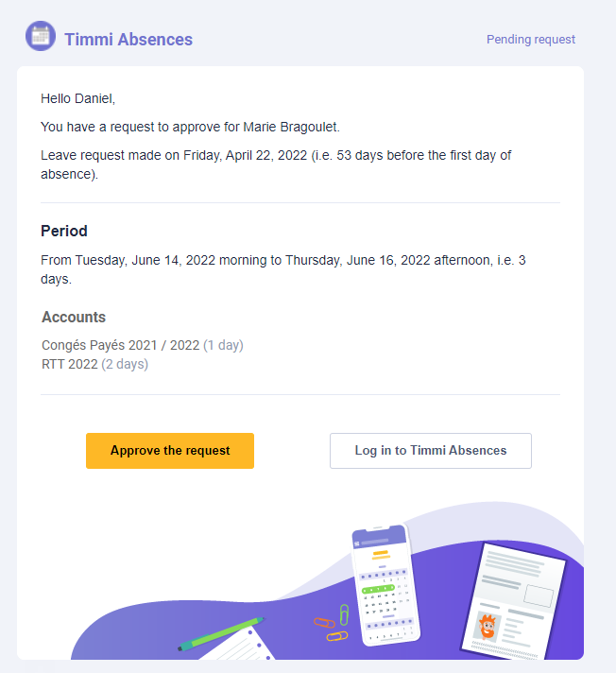616x673 pixels.
Task: Select the Congés Payés 2021 / 2022 line
Action: click(143, 345)
